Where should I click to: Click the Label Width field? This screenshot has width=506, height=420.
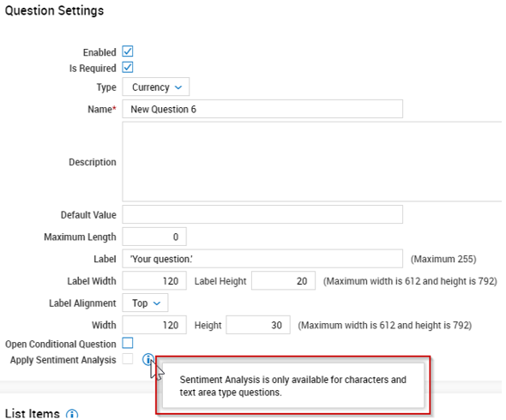[x=154, y=280]
